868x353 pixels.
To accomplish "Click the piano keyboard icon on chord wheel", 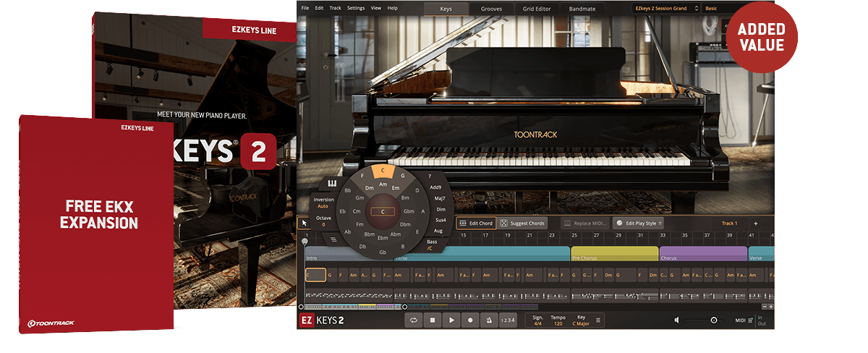I will (x=333, y=183).
